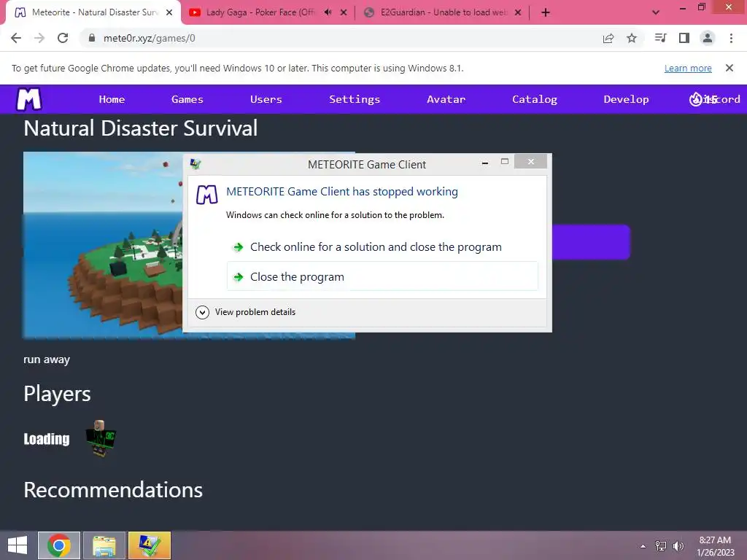This screenshot has height=560, width=747.
Task: Open the Windows Start button
Action: coord(18,545)
